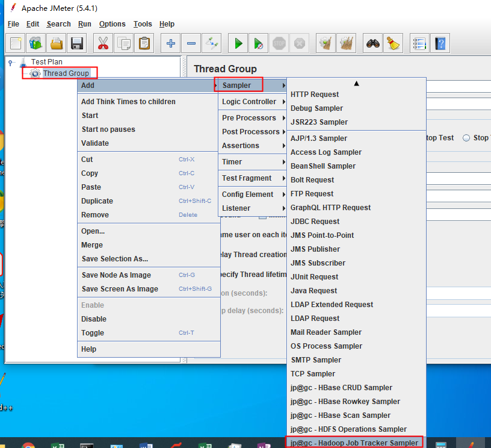Click the Help question mark toolbar icon
Screen dimensions: 491x448
tap(440, 43)
